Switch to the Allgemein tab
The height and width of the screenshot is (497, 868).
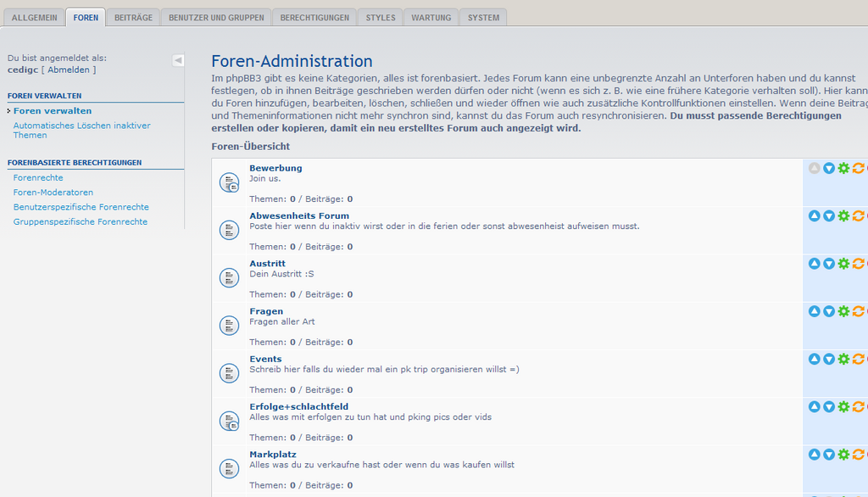pos(34,18)
